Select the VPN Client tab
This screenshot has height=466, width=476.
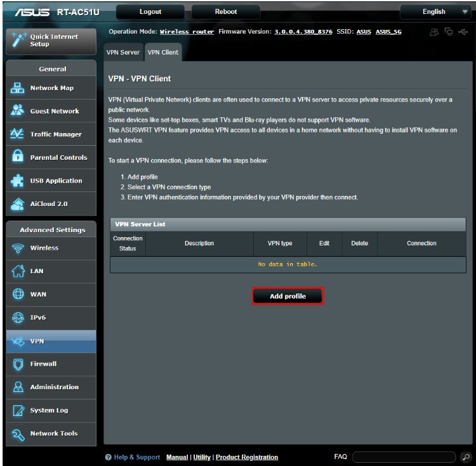[163, 52]
